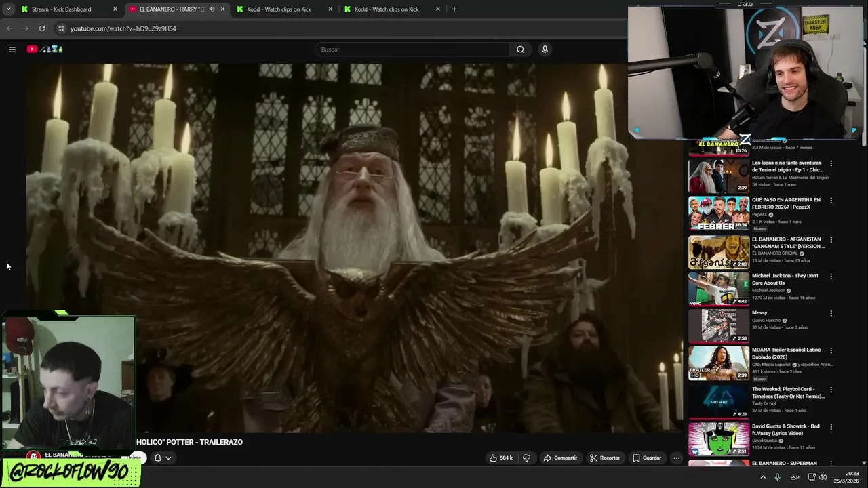The image size is (868, 488).
Task: Click the Dumbledore video player frame
Action: [x=355, y=247]
